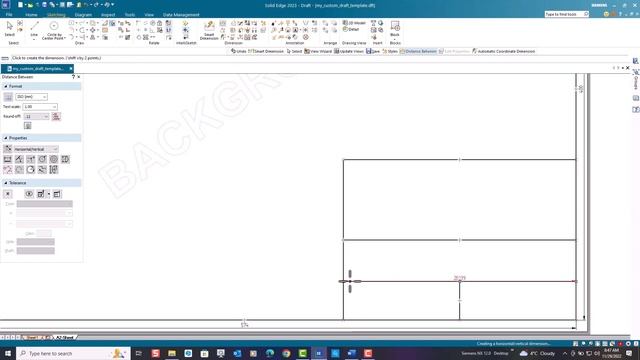Switch to the Inspect ribbon tab

[x=108, y=15]
